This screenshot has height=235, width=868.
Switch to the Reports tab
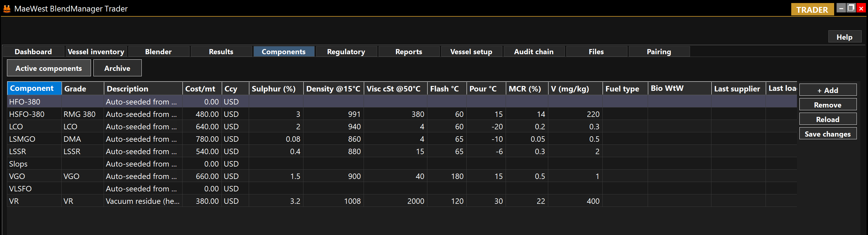[409, 52]
